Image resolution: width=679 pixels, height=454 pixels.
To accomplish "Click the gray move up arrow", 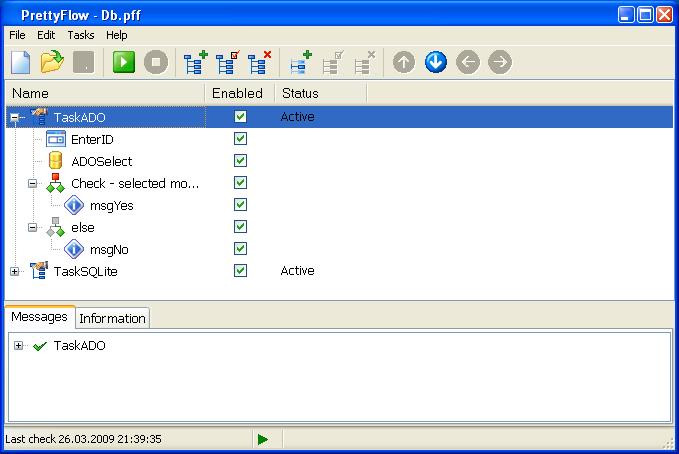I will tap(404, 62).
